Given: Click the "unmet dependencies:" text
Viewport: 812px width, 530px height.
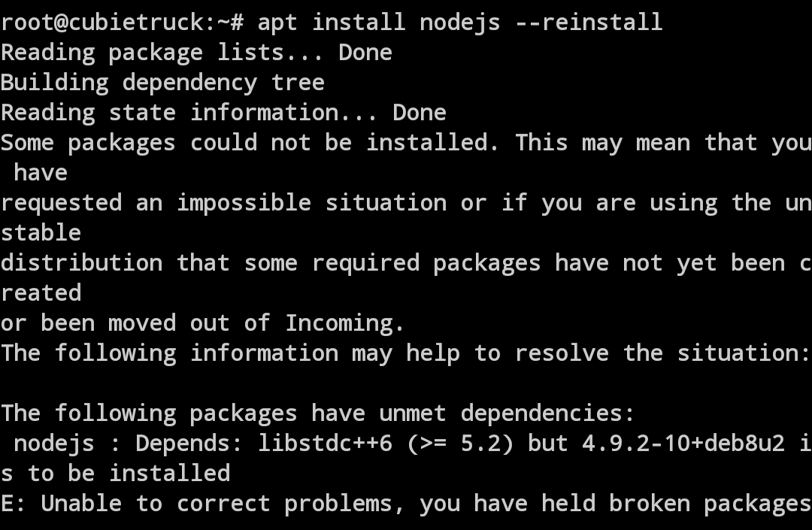Looking at the screenshot, I should click(507, 413).
